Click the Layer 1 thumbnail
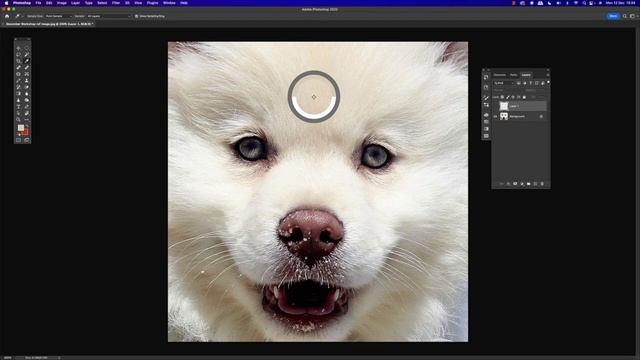This screenshot has height=360, width=640. (504, 106)
